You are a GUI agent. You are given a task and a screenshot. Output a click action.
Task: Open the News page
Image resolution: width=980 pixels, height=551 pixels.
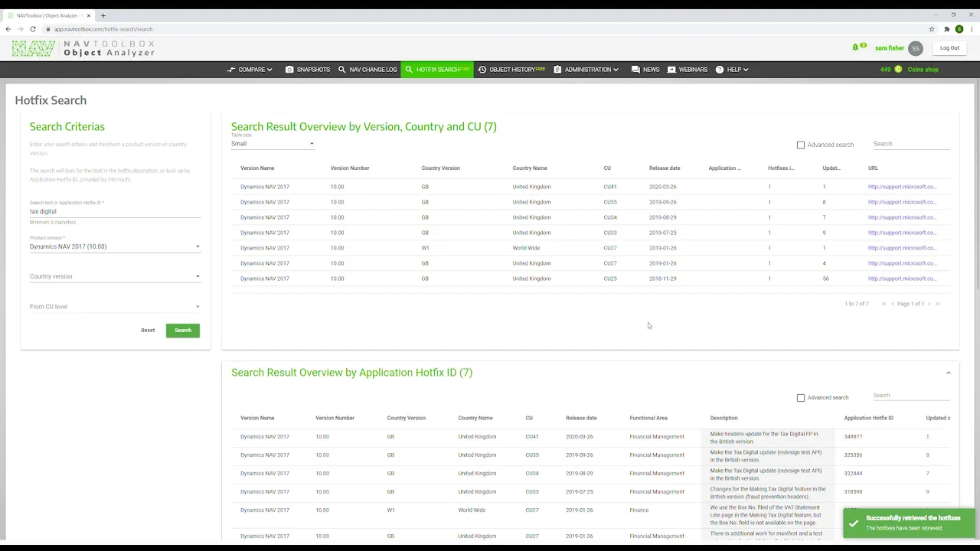645,70
